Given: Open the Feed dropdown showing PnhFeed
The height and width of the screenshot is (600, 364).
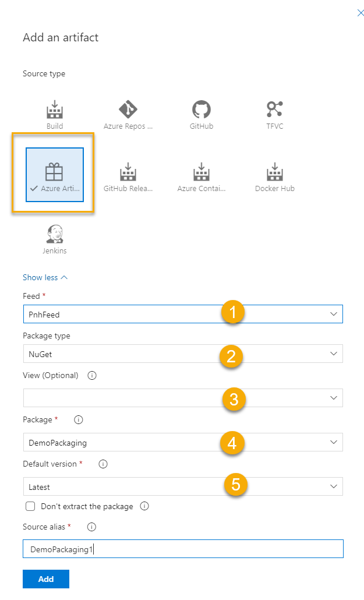Looking at the screenshot, I should coord(183,314).
